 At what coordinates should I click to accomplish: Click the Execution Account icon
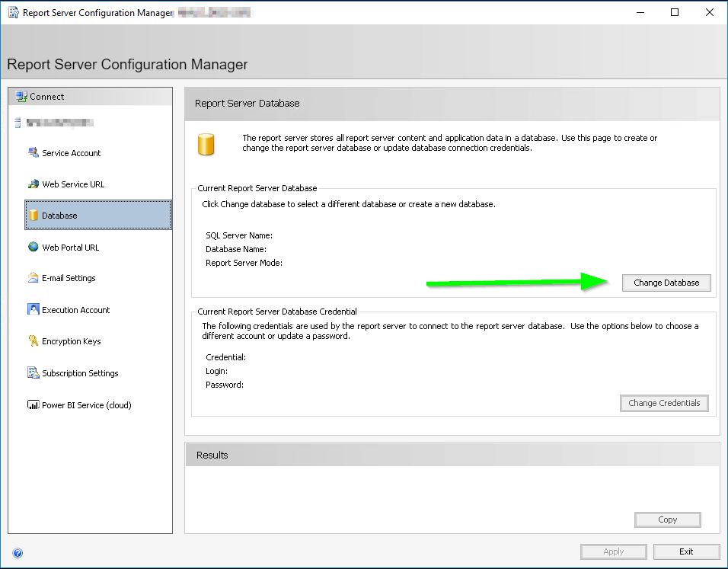33,309
